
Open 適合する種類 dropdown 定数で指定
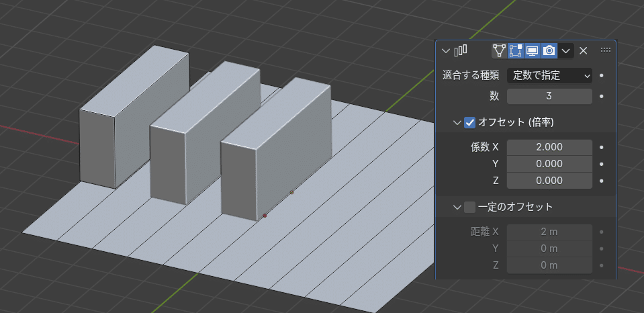click(x=549, y=76)
